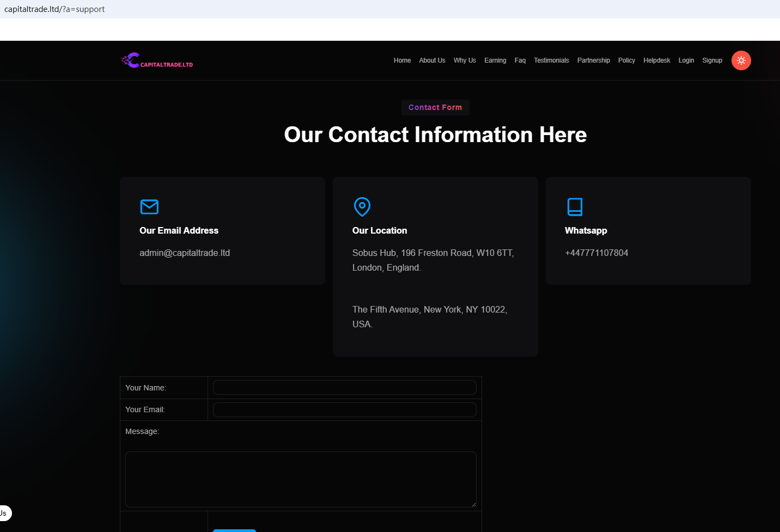Viewport: 780px width, 532px height.
Task: Focus the Your Name input field
Action: tap(344, 388)
